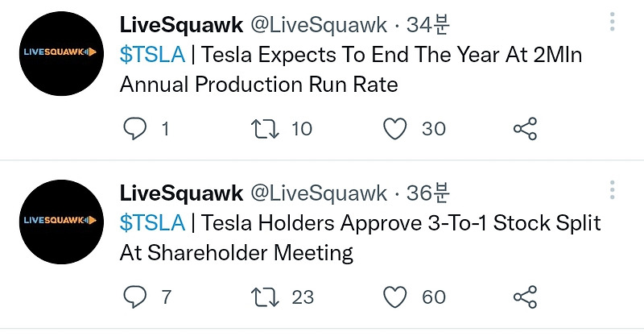Open the tweet text about Annual Production Run Rate
Image resolution: width=644 pixels, height=336 pixels.
351,69
